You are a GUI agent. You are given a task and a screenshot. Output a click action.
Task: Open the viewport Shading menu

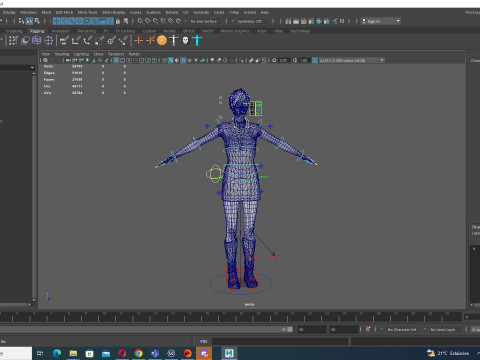62,54
